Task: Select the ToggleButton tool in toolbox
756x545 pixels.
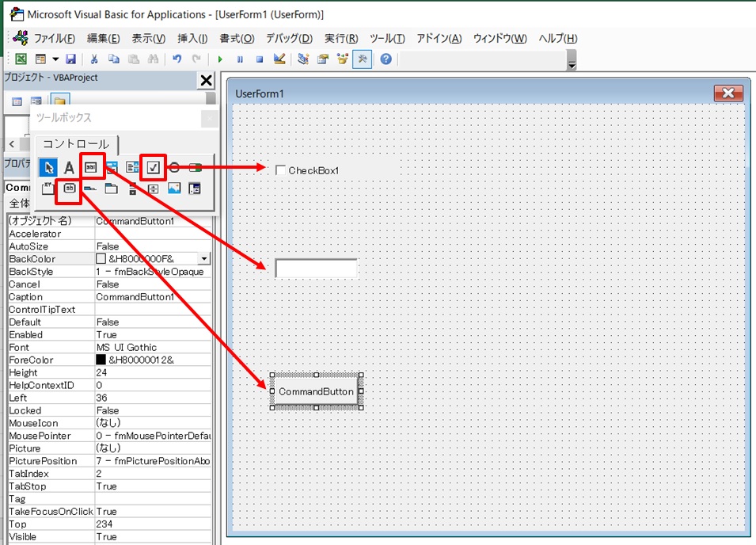Action: click(196, 167)
